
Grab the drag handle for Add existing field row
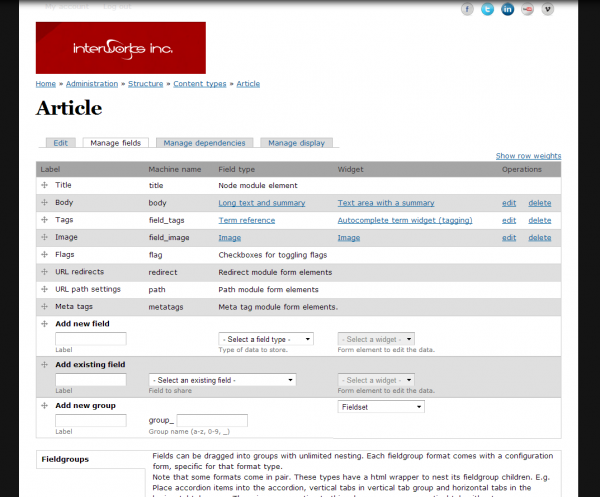44,365
